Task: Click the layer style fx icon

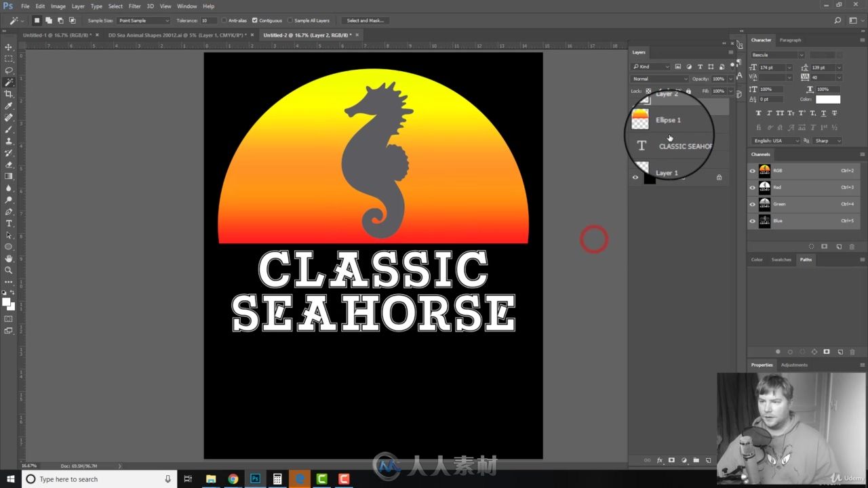Action: click(x=659, y=460)
